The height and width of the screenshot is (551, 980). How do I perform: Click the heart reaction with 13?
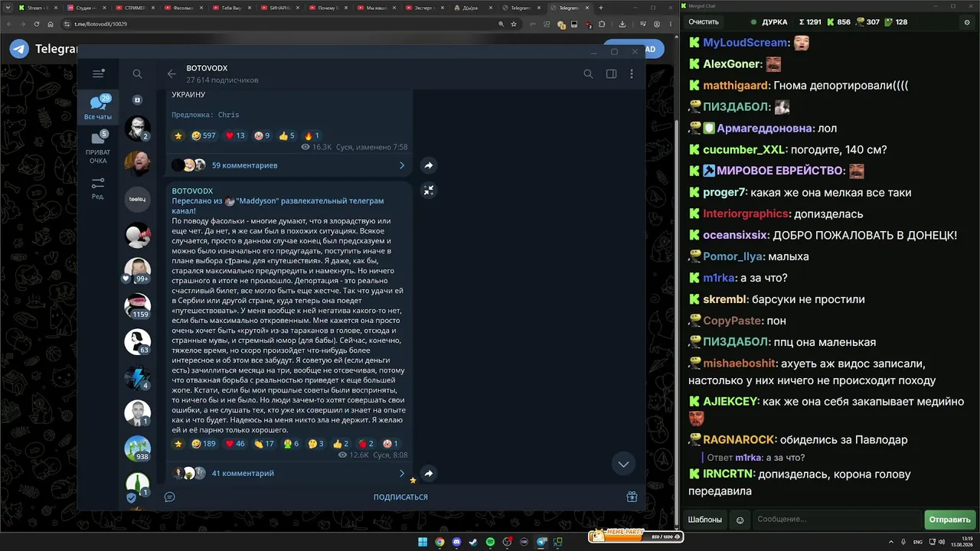[x=235, y=135]
